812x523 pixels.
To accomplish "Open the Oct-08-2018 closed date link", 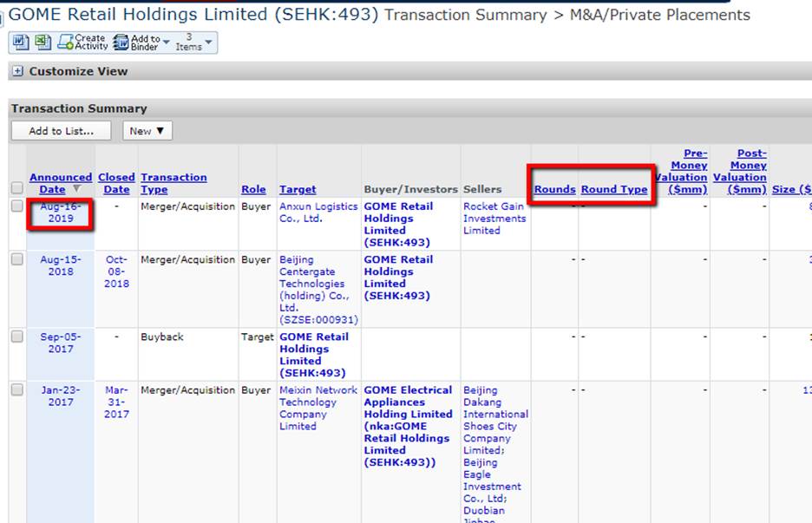I will pos(116,271).
